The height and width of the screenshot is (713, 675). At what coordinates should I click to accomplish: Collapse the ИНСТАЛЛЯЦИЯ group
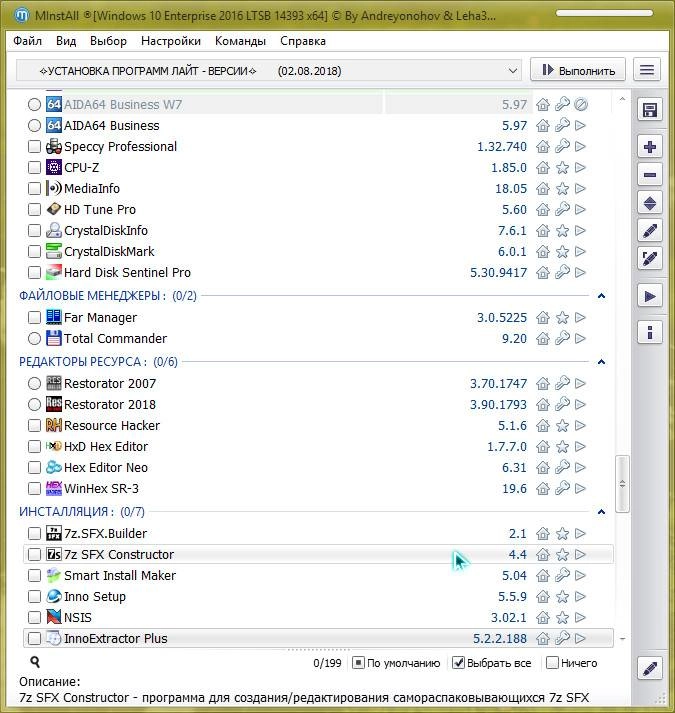[601, 512]
